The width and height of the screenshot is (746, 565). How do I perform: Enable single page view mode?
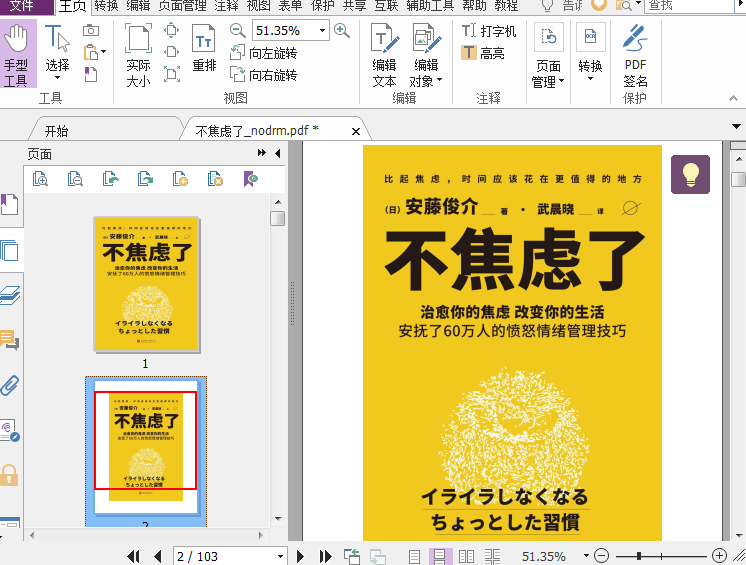tap(414, 556)
